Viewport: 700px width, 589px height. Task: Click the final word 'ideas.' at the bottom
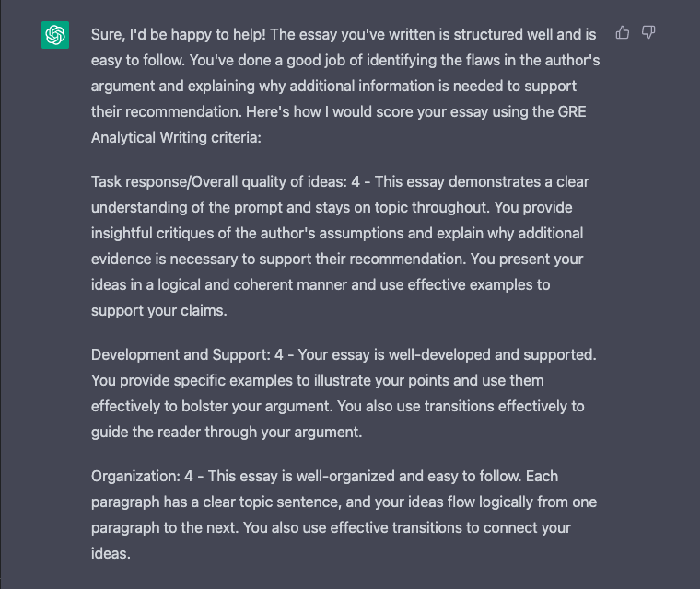[x=111, y=554]
